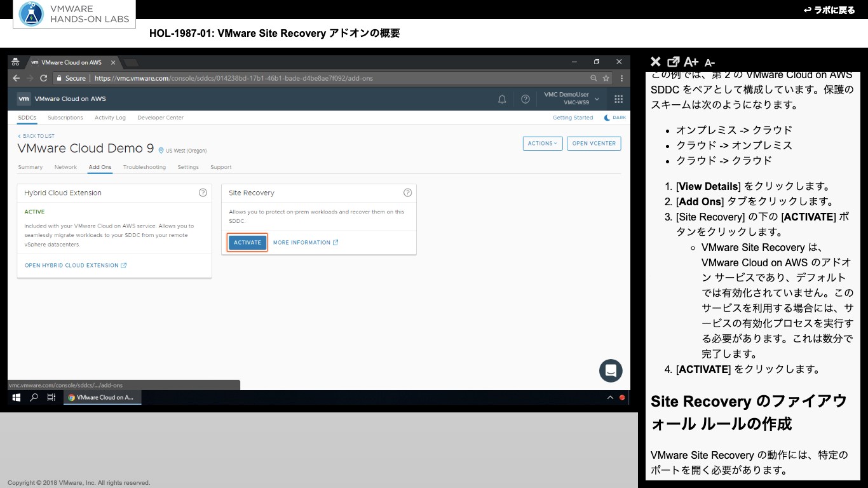
Task: Open the Summary tab
Action: pyautogui.click(x=31, y=167)
